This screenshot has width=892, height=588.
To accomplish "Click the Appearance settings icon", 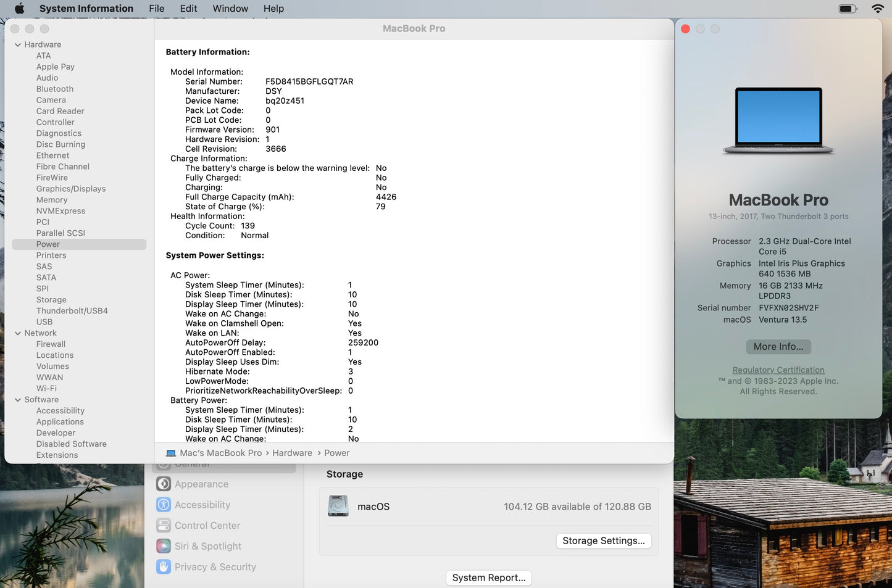I will pyautogui.click(x=164, y=484).
